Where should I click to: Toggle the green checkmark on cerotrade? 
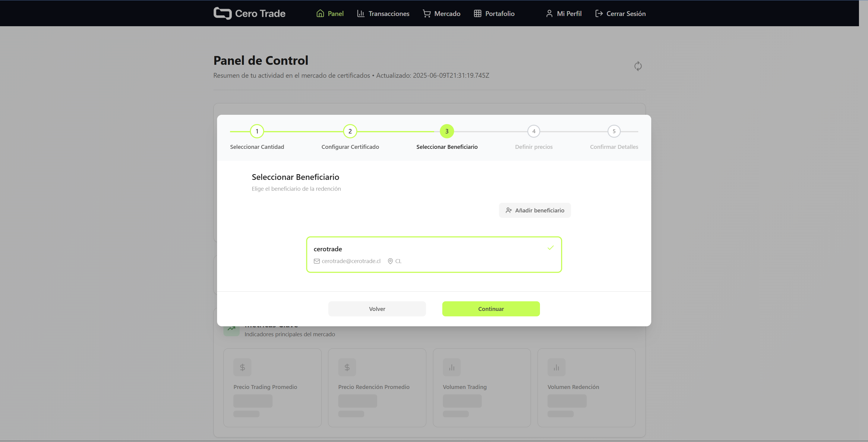pyautogui.click(x=551, y=248)
